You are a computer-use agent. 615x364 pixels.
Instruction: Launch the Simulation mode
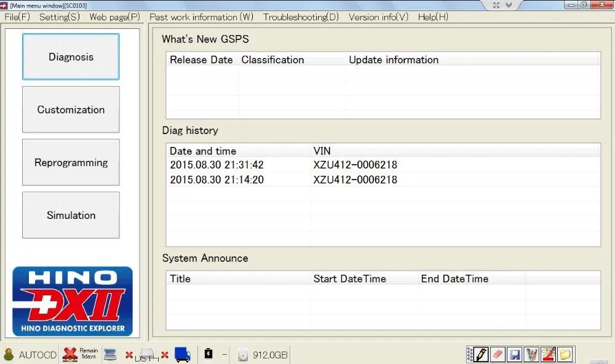point(70,215)
